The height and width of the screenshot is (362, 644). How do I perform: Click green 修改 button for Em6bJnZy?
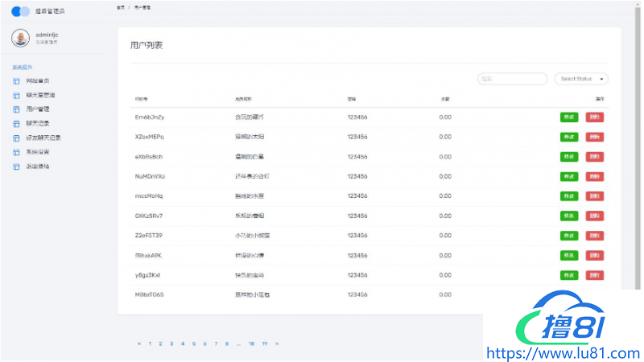(569, 117)
